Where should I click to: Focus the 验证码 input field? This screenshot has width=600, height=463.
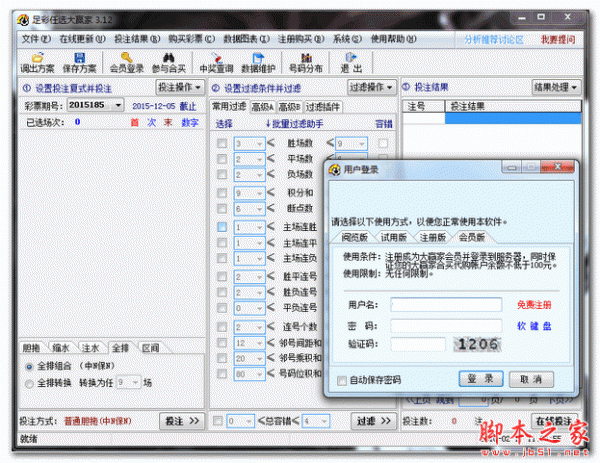(418, 344)
